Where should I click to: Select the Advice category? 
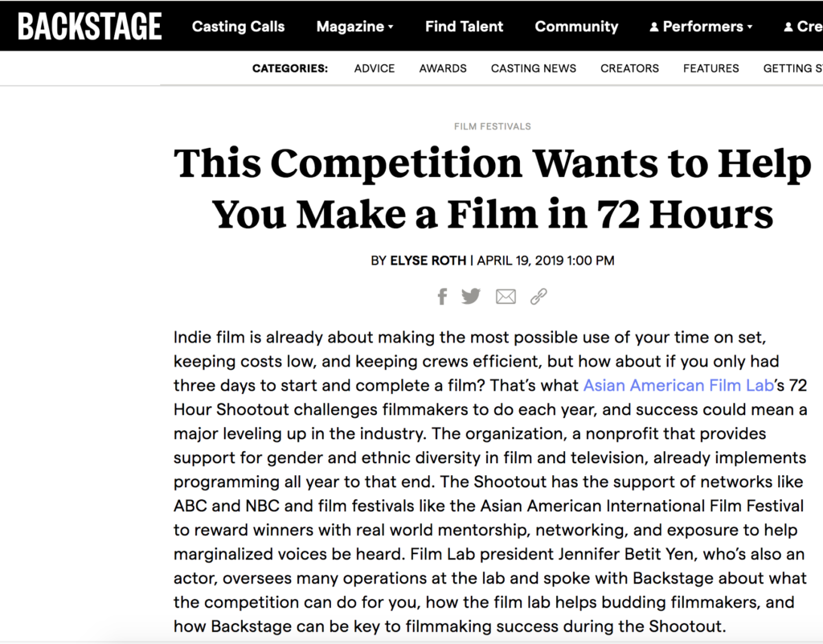pos(375,68)
